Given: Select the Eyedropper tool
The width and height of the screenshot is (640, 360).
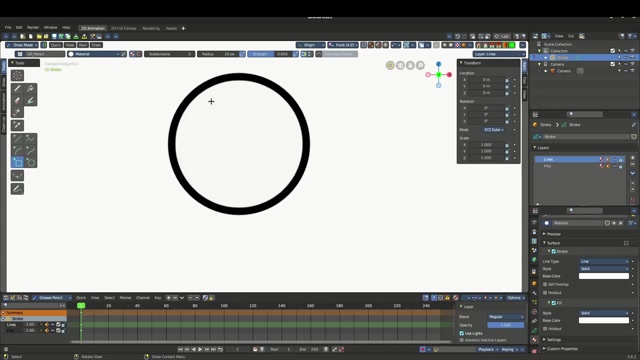Looking at the screenshot, I should [18, 125].
